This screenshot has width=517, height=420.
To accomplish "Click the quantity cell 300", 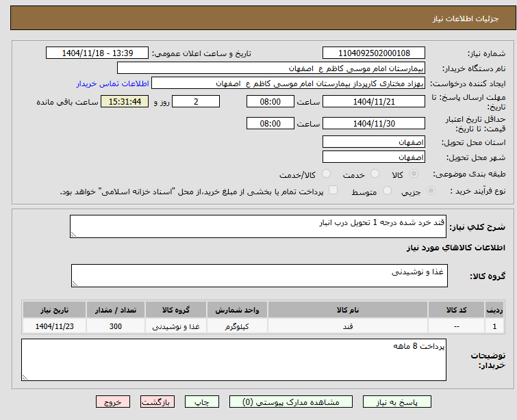I will click(x=116, y=326).
